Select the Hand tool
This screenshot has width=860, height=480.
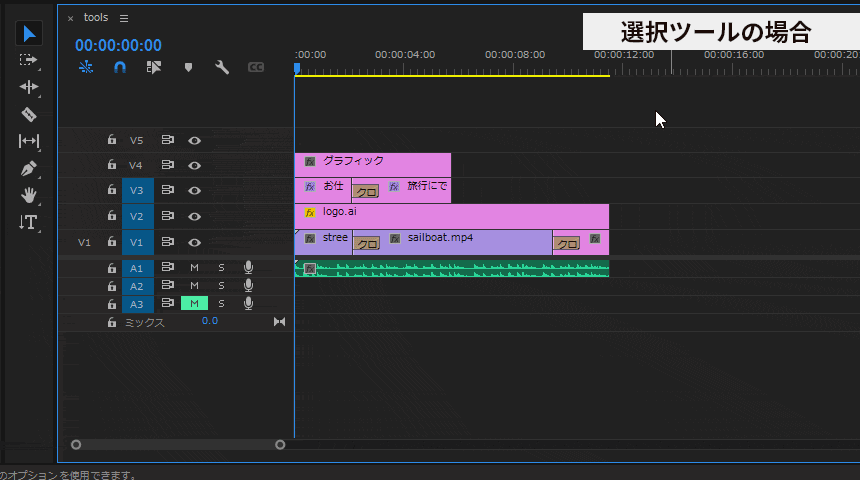29,195
